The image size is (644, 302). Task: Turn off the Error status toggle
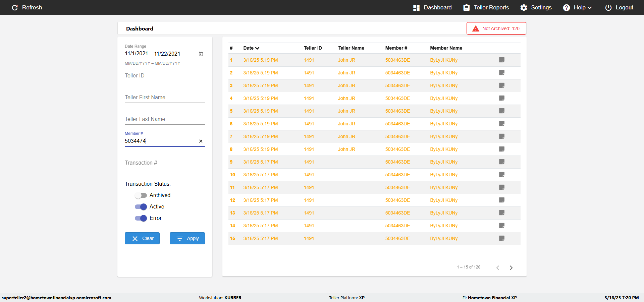(141, 218)
